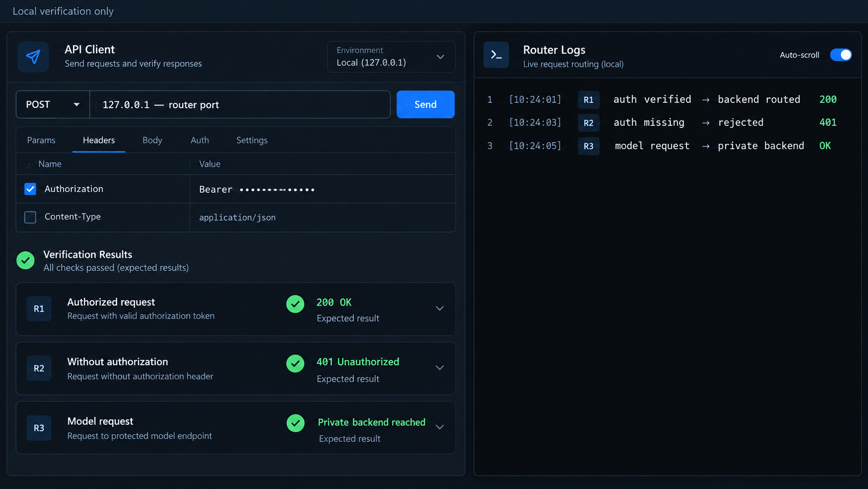Click the API Client paper plane icon

[33, 57]
